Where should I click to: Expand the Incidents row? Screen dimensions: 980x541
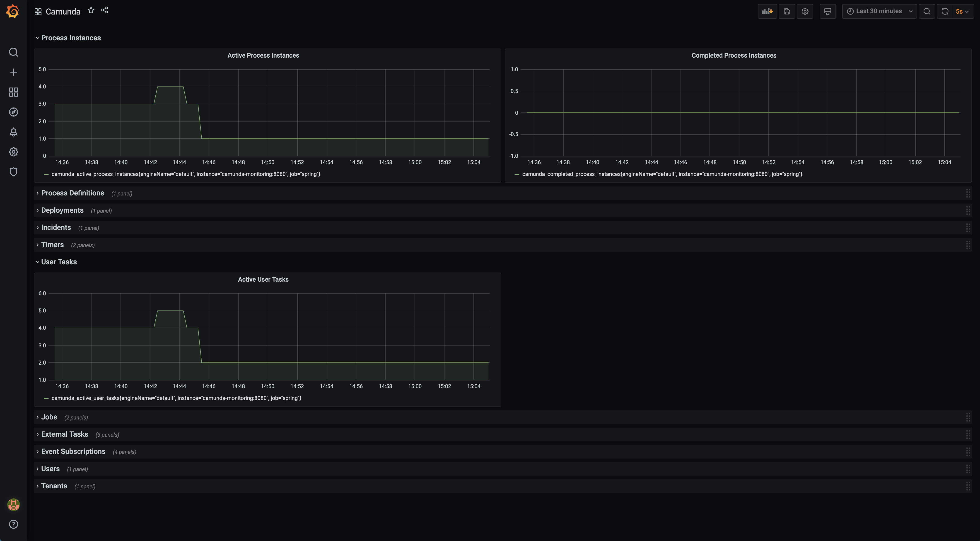click(x=56, y=228)
